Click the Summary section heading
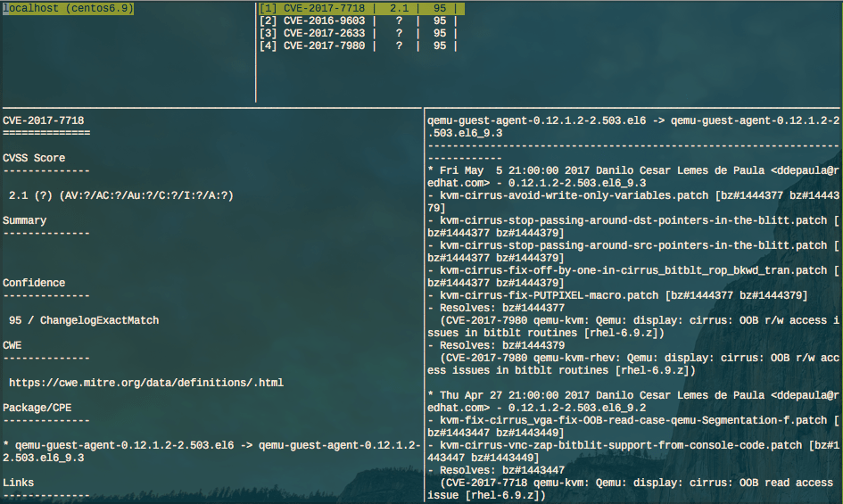843x504 pixels. [25, 220]
